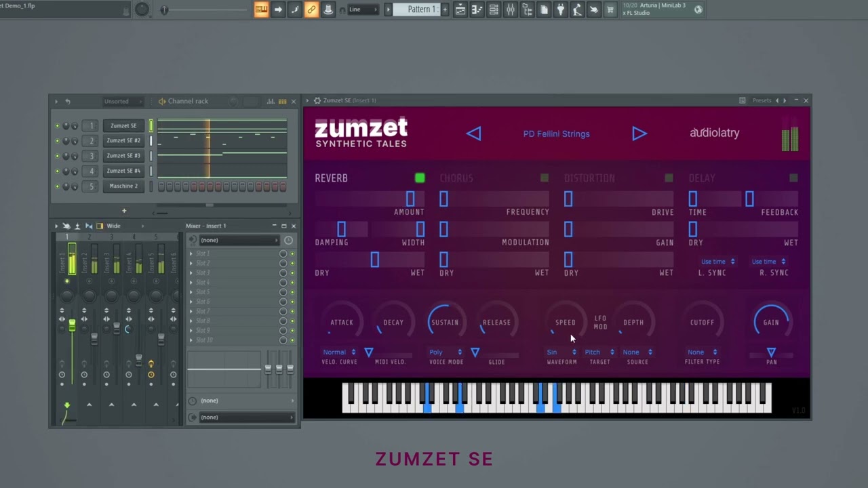Enable the Distortion effect switch

tap(669, 178)
